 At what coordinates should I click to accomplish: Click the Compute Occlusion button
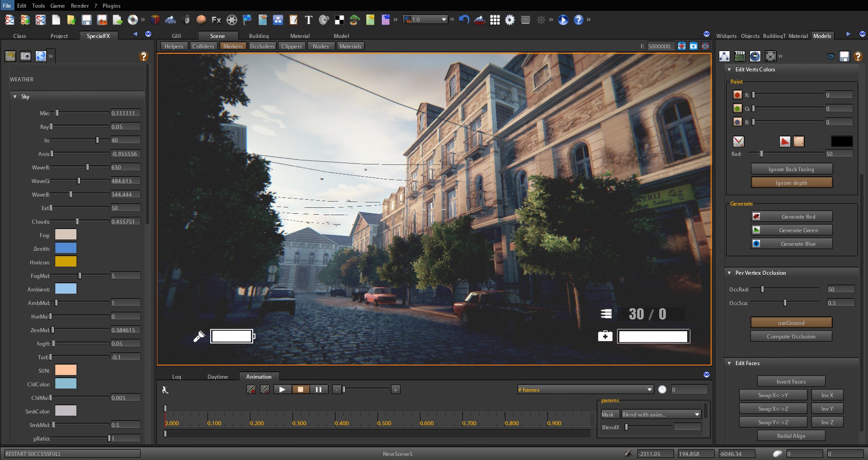tap(791, 336)
